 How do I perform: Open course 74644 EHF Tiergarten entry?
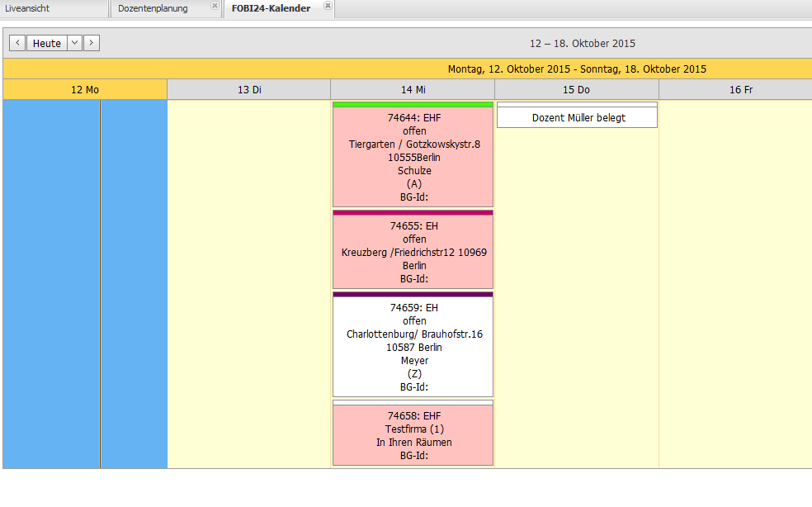(413, 158)
